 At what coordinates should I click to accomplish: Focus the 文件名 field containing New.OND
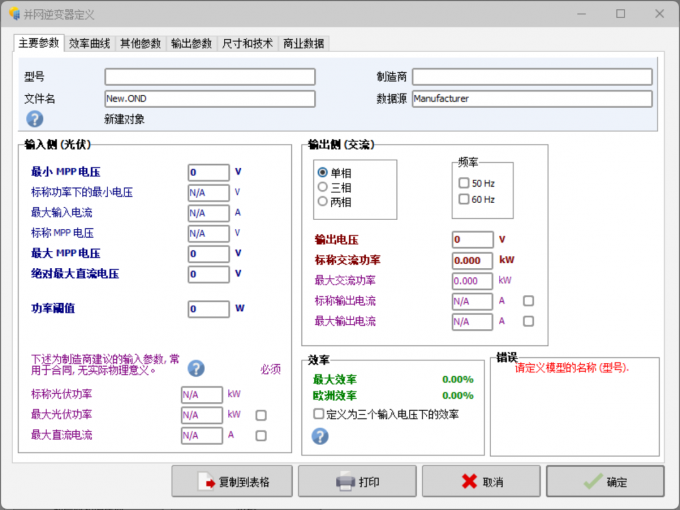[x=210, y=99]
